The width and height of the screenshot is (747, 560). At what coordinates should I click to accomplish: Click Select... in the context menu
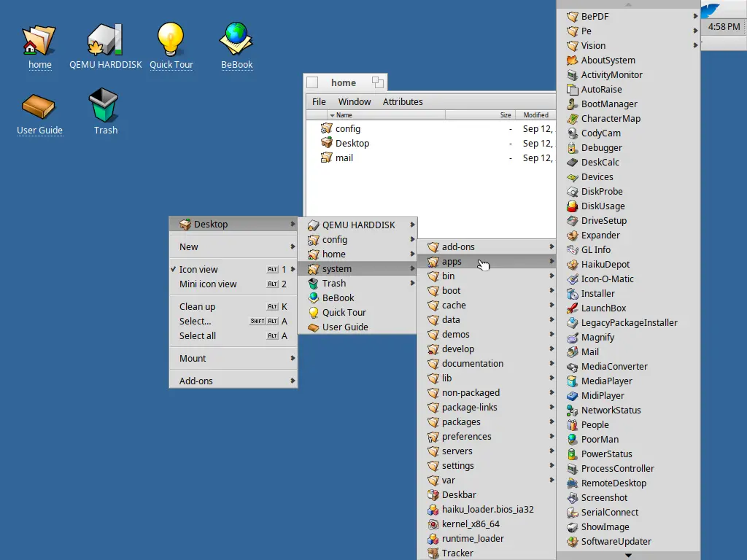(233, 322)
